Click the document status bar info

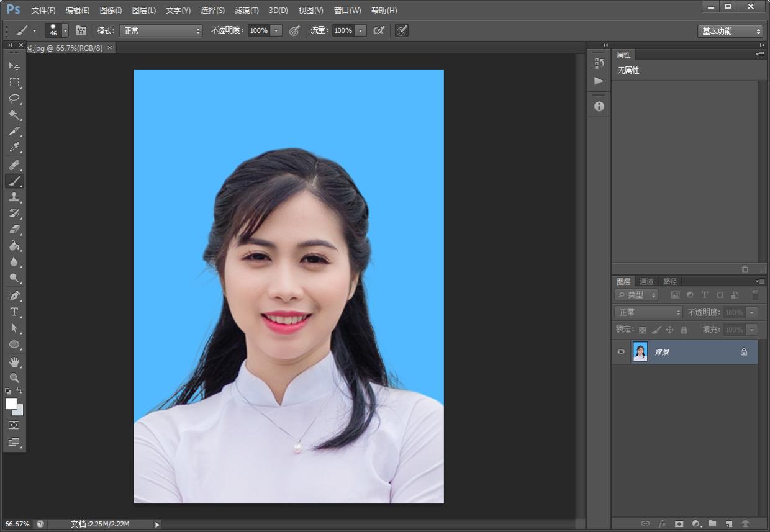(x=99, y=523)
